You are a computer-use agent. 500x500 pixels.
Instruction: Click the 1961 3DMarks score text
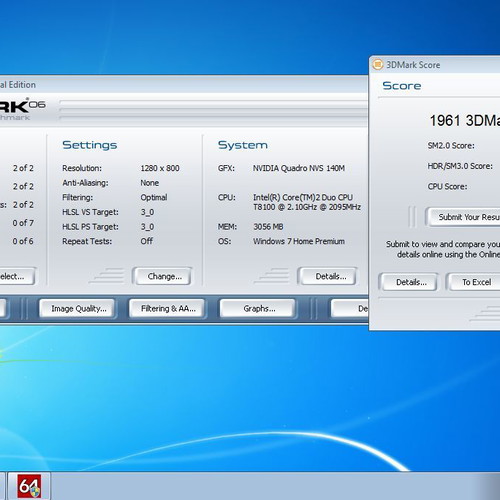(x=465, y=120)
